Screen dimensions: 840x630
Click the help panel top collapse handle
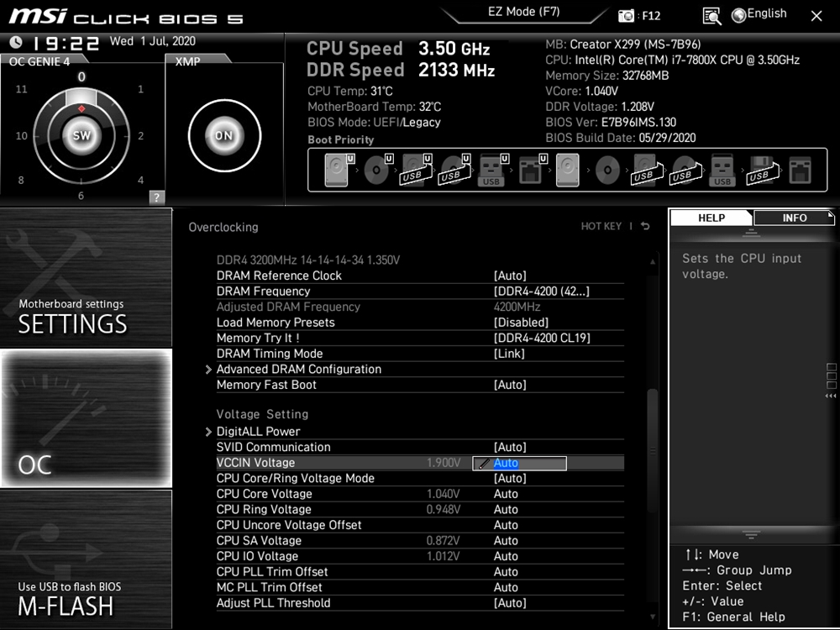(x=751, y=233)
